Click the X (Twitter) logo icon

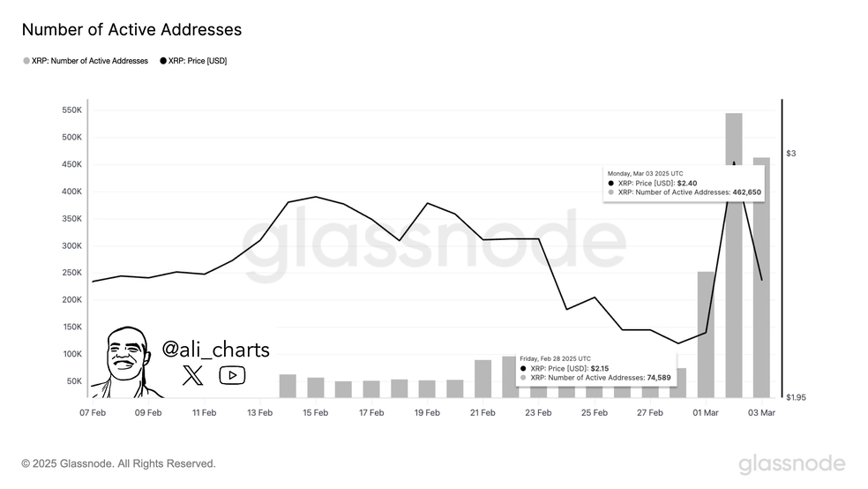point(192,375)
